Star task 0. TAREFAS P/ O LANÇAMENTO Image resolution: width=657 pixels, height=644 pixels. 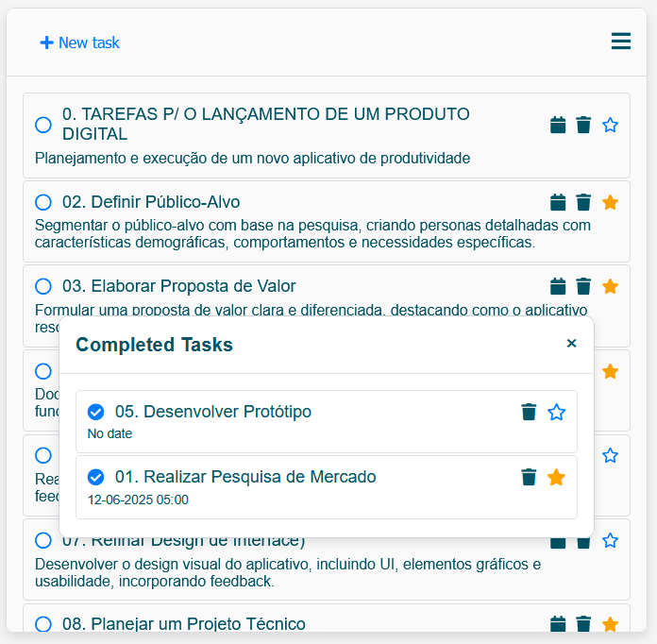[610, 125]
